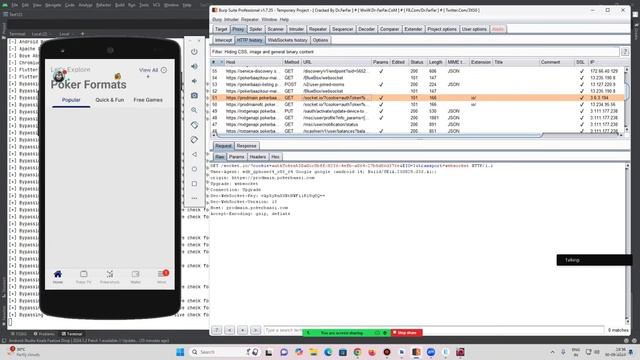Tap the profile avatar in poker app
This screenshot has height=360, width=640.
[59, 76]
